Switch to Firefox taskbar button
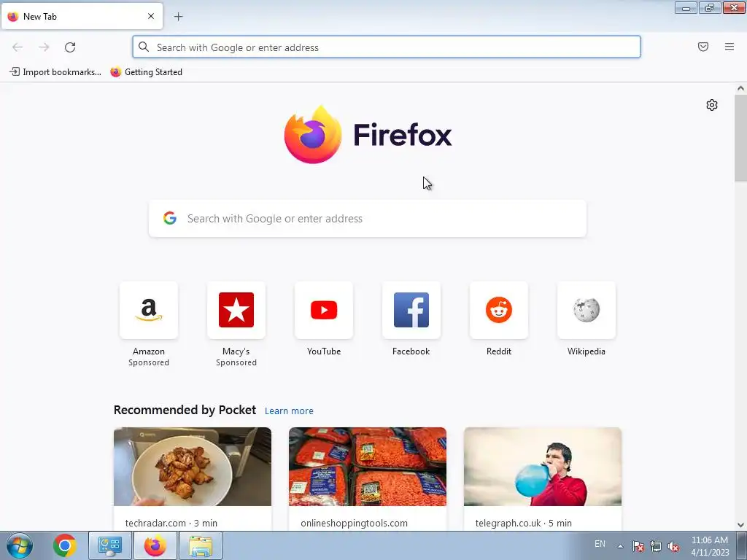 (x=155, y=545)
